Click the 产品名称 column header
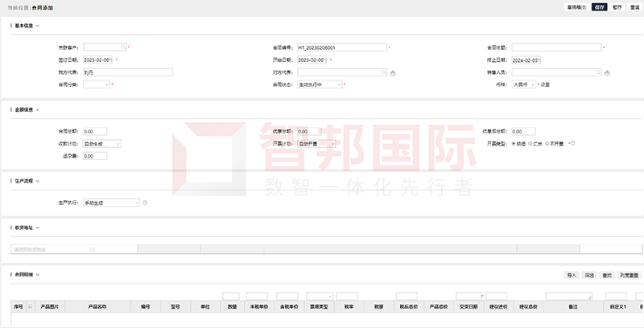This screenshot has width=644, height=328. pos(97,306)
